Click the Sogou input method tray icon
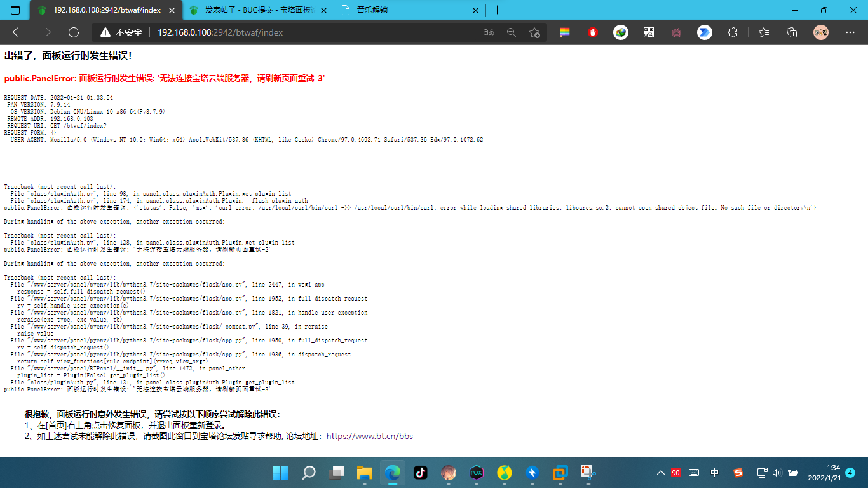 [738, 473]
